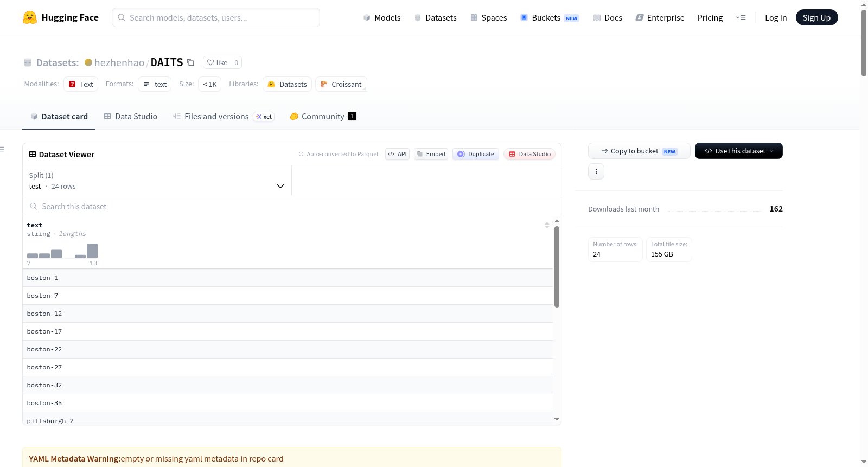
Task: Select the boston-27 row
Action: tap(288, 367)
